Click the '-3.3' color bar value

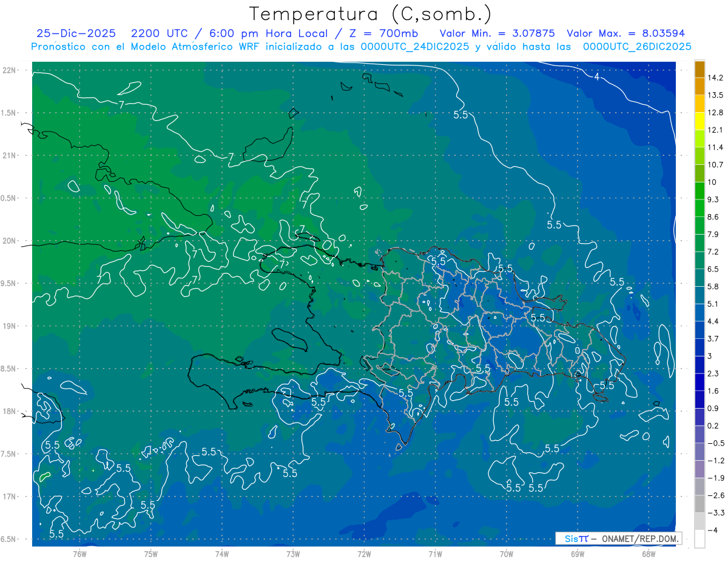(715, 513)
